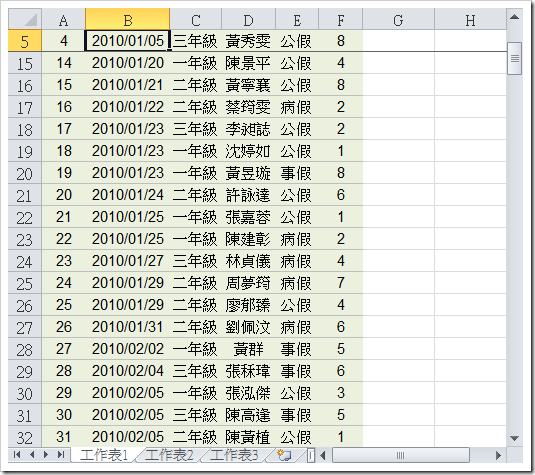Select column F header

[341, 20]
